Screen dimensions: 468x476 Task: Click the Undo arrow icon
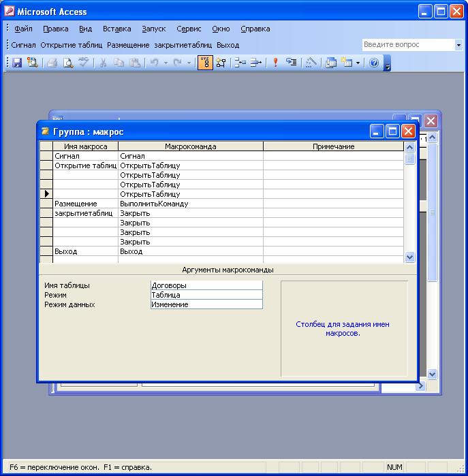coord(155,63)
